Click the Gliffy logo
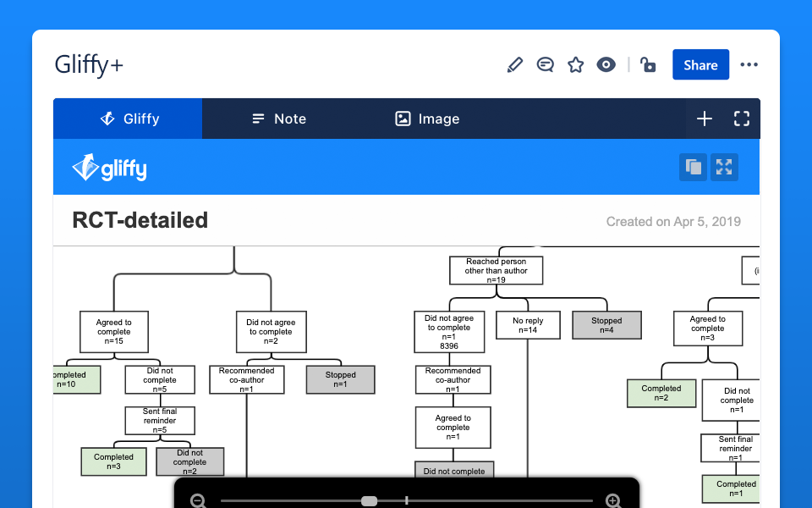 pyautogui.click(x=110, y=168)
